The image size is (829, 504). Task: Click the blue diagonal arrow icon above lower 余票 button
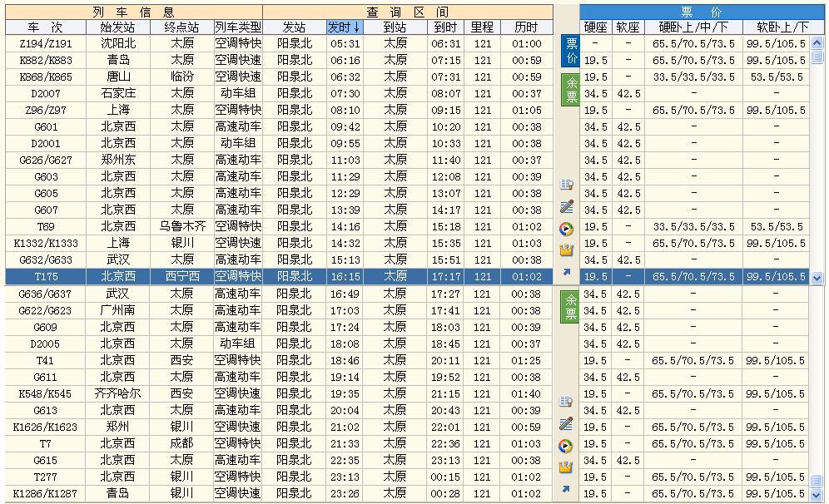click(x=566, y=272)
